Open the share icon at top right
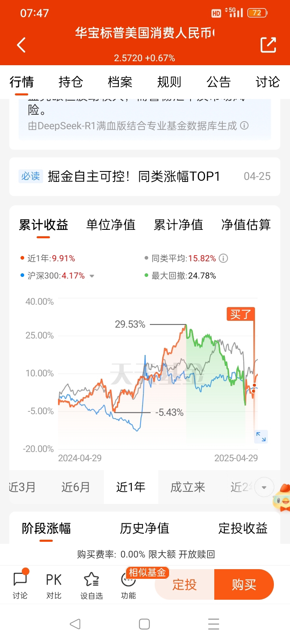The image size is (290, 644). pos(268,45)
